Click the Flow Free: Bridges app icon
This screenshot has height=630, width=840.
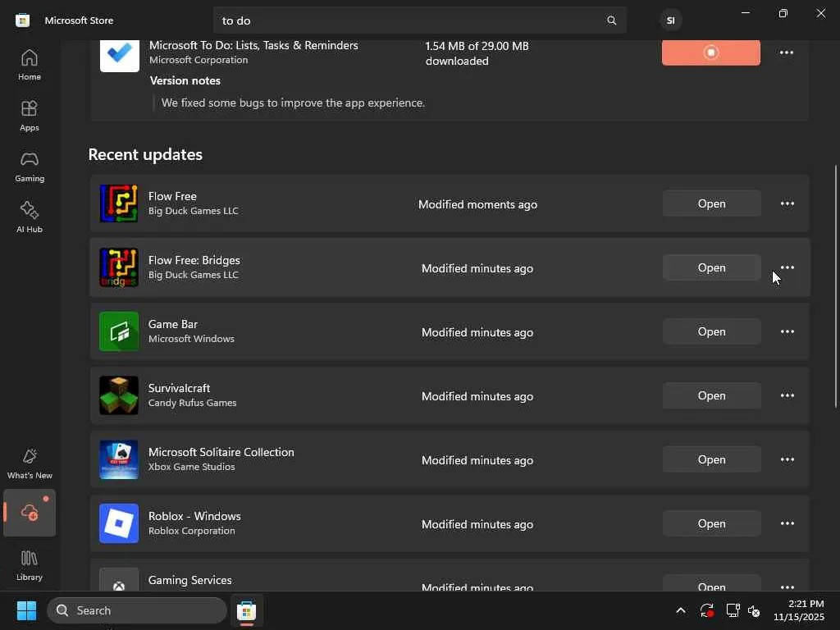click(119, 267)
